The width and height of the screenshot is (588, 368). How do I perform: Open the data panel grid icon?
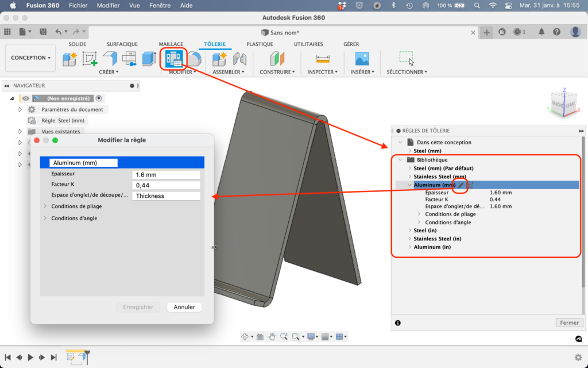pyautogui.click(x=7, y=32)
